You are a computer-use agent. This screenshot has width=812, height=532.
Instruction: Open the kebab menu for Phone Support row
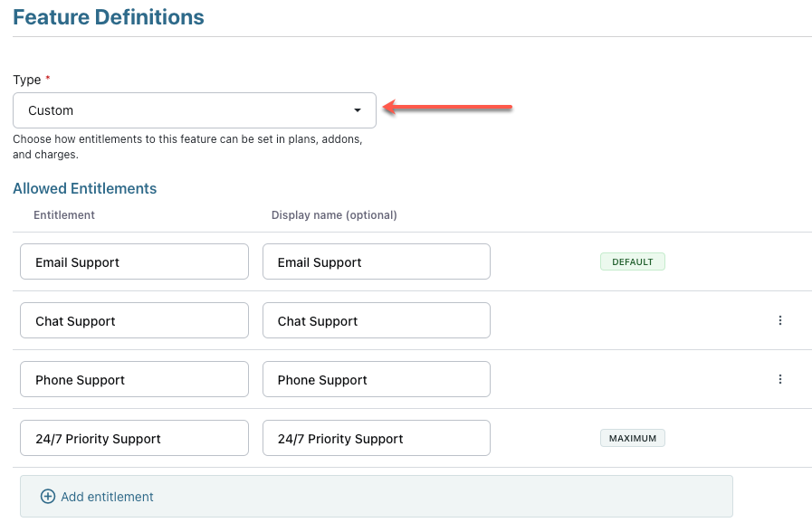[780, 379]
